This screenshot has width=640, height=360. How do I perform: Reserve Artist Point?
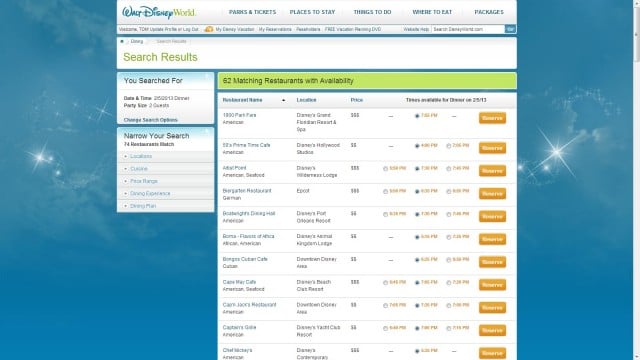(x=492, y=171)
